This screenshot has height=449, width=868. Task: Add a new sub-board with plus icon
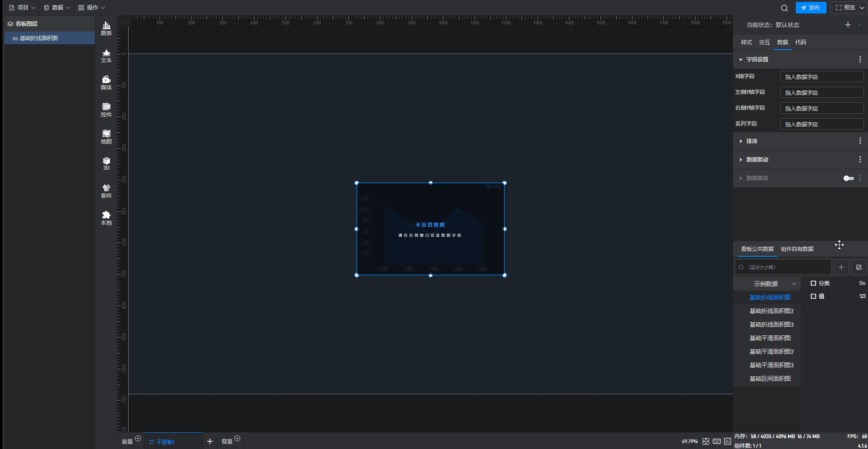209,441
